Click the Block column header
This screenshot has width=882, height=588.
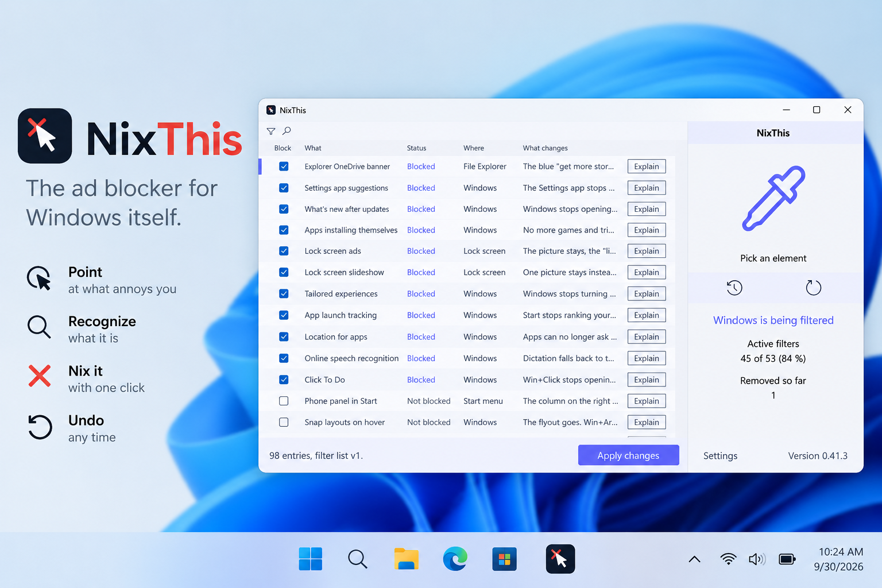coord(283,148)
